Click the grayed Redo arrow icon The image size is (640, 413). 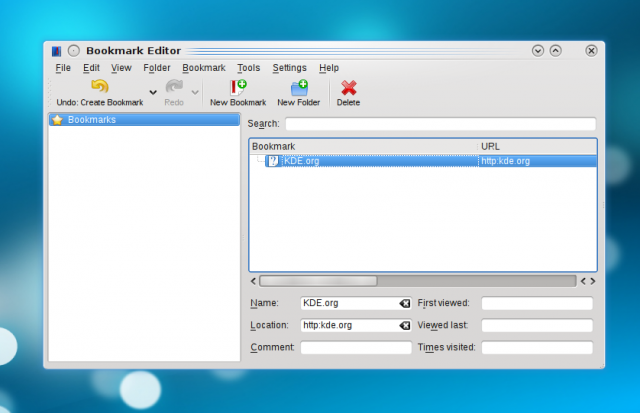pos(174,88)
